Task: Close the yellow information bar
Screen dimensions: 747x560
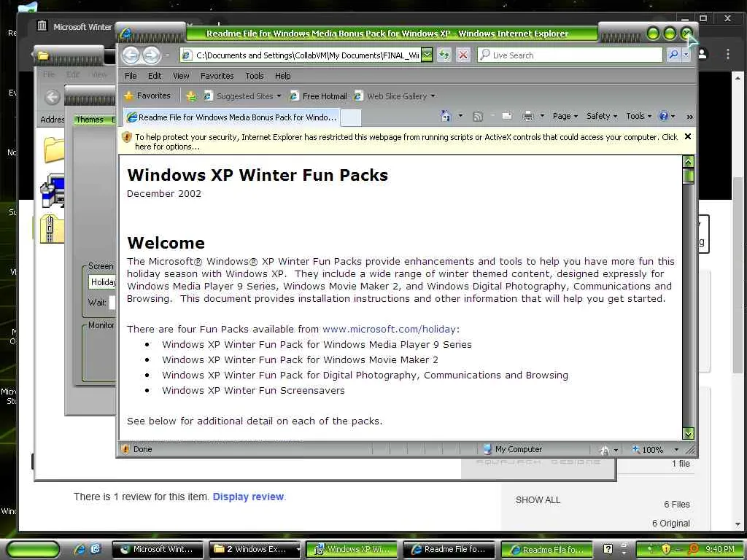Action: [x=688, y=136]
